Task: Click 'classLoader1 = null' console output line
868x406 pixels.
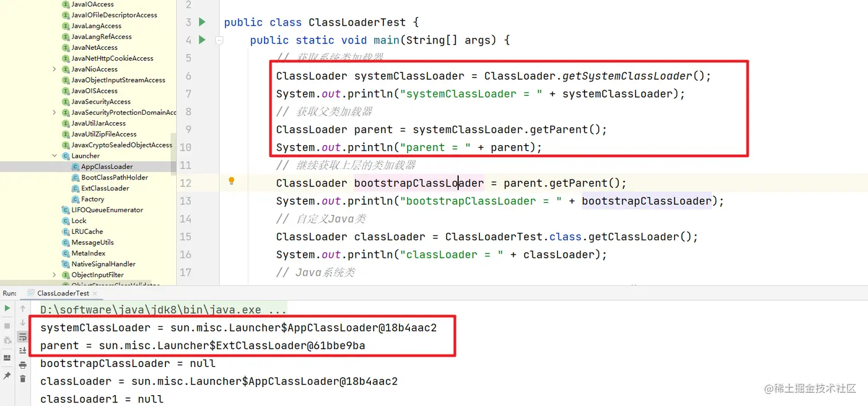Action: click(x=102, y=399)
